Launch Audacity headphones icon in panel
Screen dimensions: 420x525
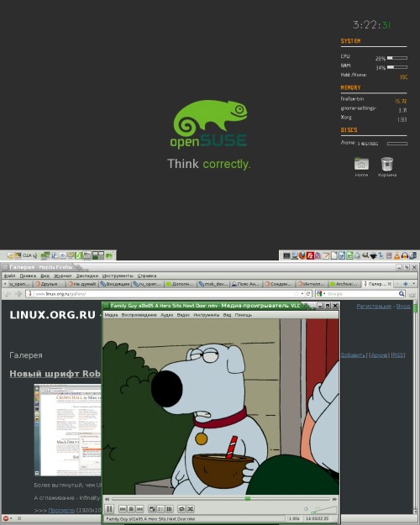click(405, 256)
